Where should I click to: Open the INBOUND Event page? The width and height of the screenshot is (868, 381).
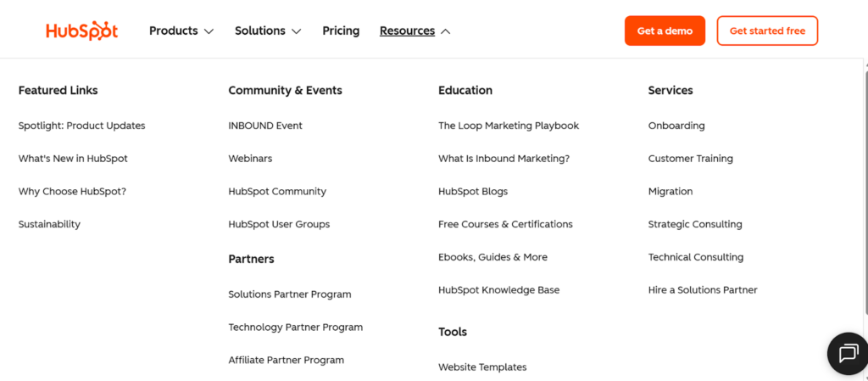click(x=265, y=126)
